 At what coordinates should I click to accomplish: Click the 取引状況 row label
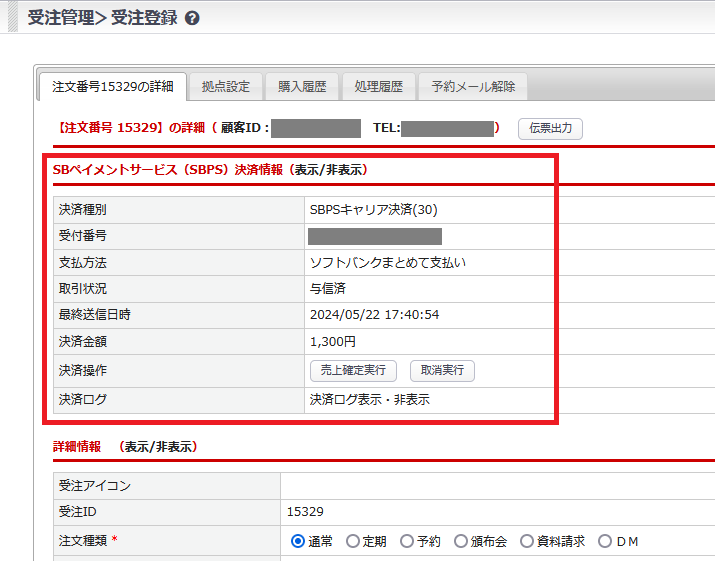coord(83,289)
